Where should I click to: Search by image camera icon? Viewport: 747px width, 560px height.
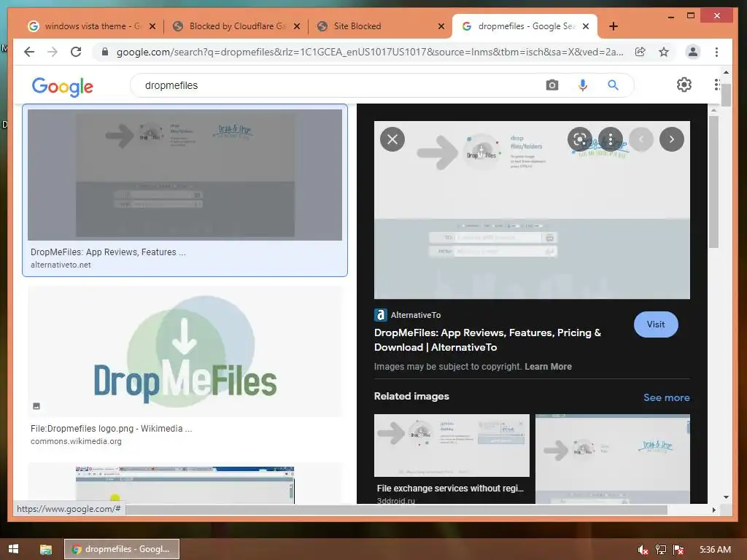(552, 85)
